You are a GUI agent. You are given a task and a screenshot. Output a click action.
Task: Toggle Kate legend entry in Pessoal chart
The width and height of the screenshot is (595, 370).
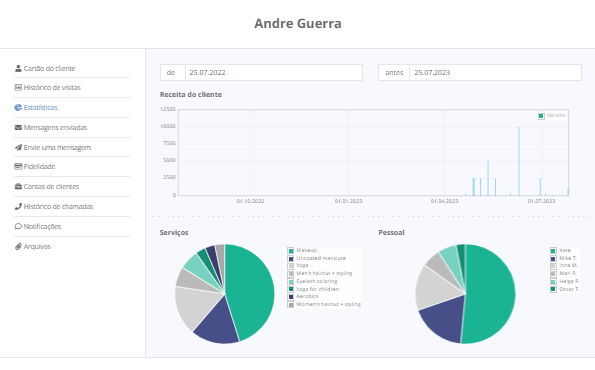click(x=560, y=250)
